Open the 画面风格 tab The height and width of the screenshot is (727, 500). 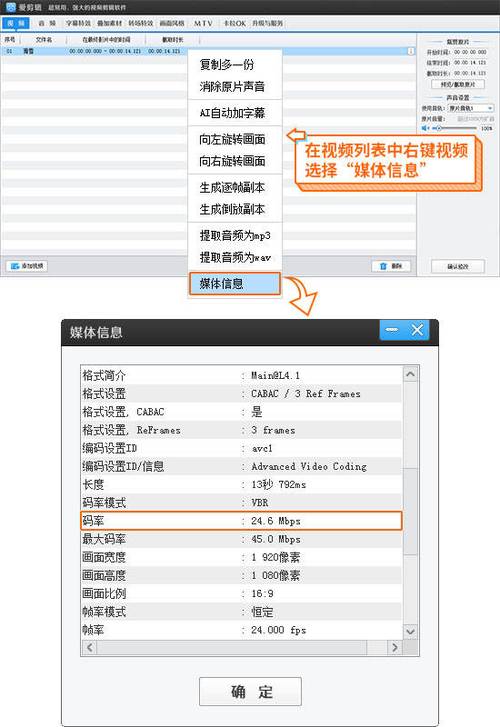click(x=172, y=23)
